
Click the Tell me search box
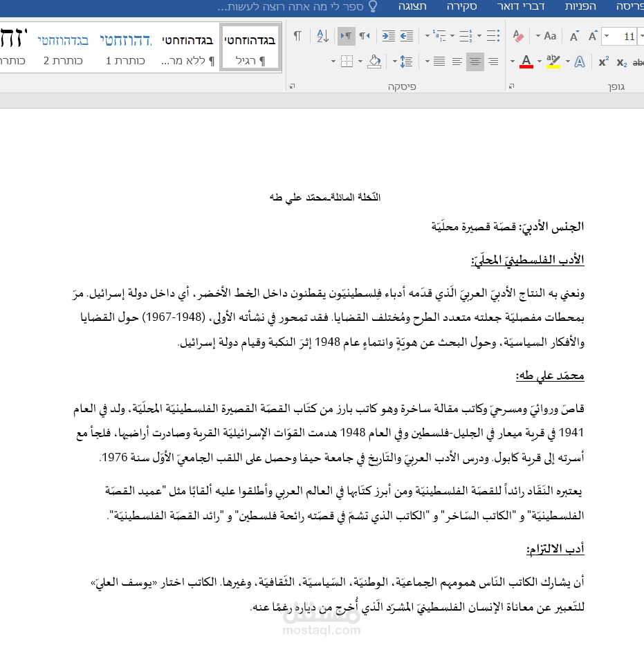pos(291,6)
